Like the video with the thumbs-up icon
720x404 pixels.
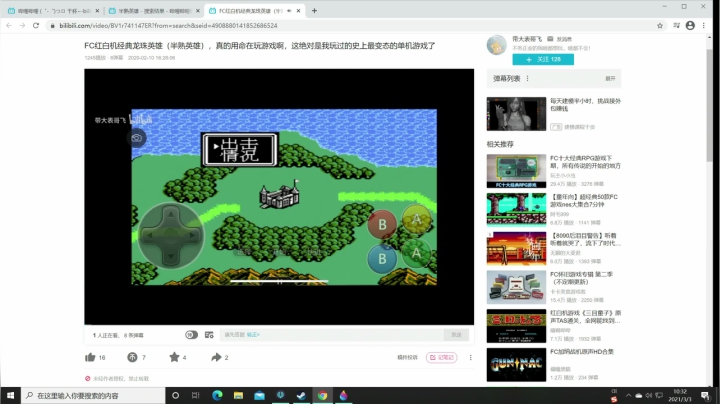coord(90,357)
